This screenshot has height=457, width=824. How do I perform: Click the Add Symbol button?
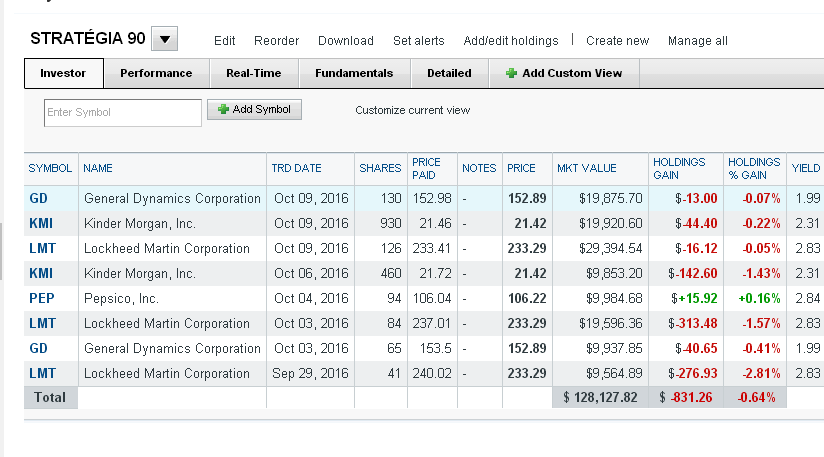point(254,109)
